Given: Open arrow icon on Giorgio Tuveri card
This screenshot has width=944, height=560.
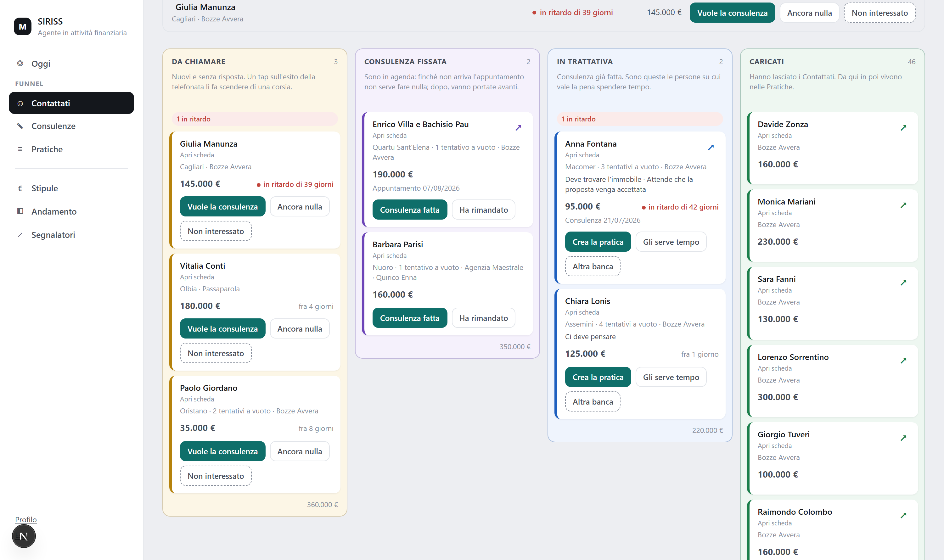Looking at the screenshot, I should pos(903,438).
